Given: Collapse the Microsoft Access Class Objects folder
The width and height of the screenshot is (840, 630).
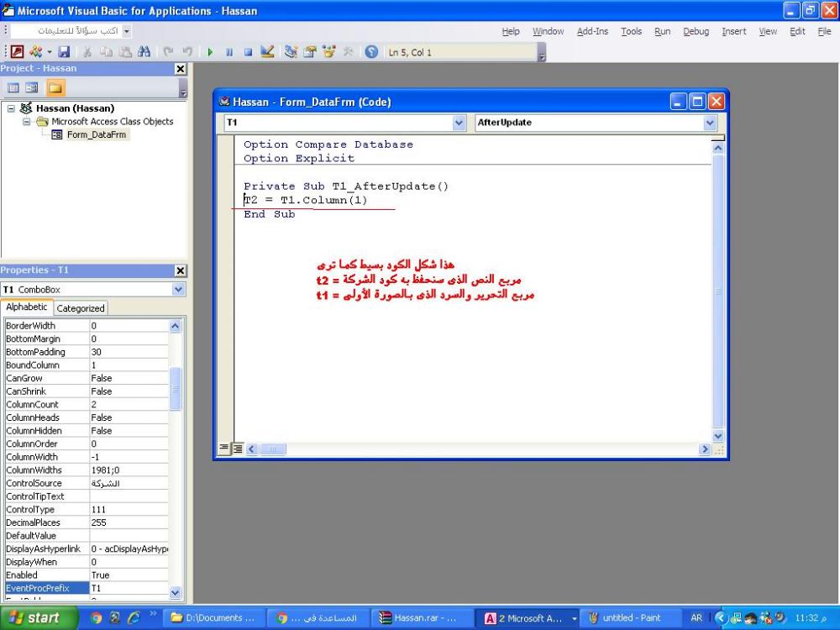Looking at the screenshot, I should point(26,122).
